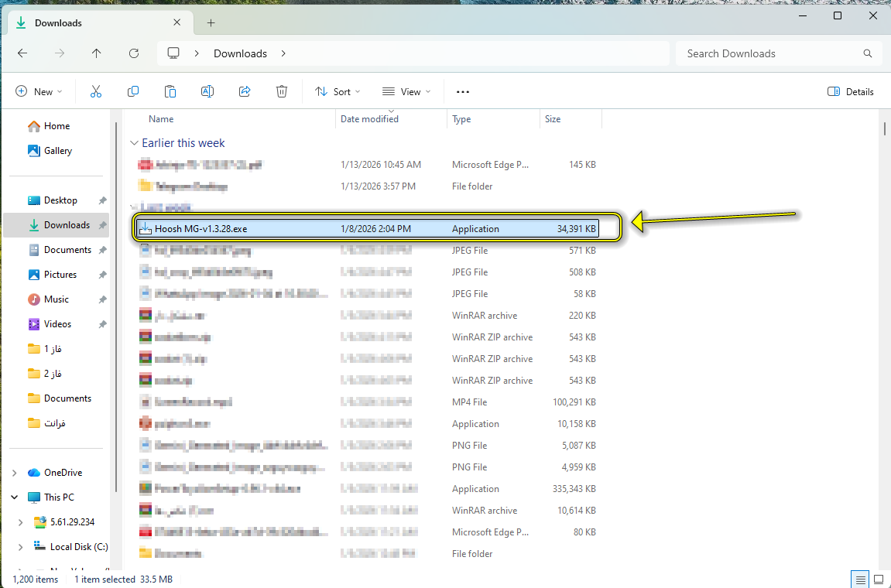
Task: Collapse the This PC tree node
Action: coord(15,497)
